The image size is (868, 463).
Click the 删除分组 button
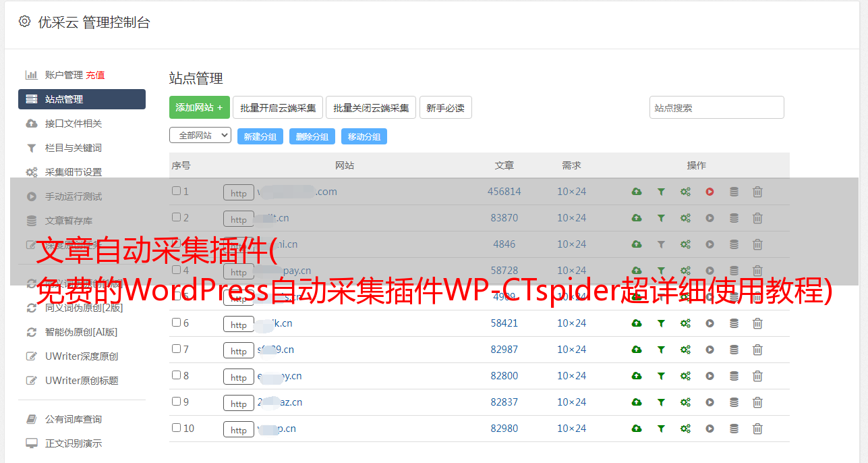(x=312, y=136)
